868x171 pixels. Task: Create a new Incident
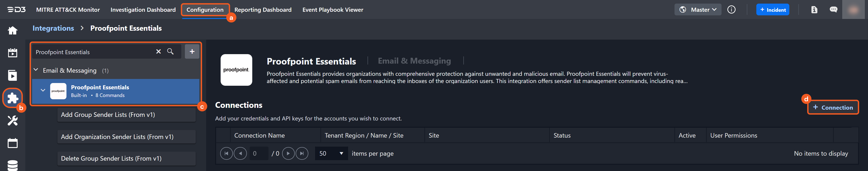773,10
